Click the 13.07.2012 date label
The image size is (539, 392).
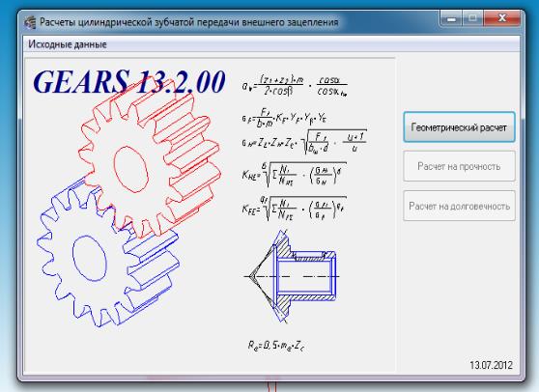tap(491, 365)
